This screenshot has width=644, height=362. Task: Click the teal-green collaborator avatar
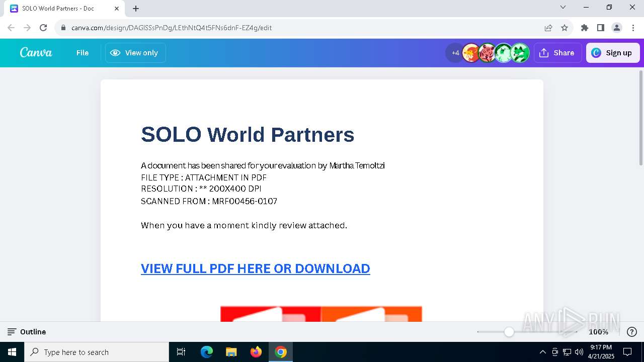[504, 53]
